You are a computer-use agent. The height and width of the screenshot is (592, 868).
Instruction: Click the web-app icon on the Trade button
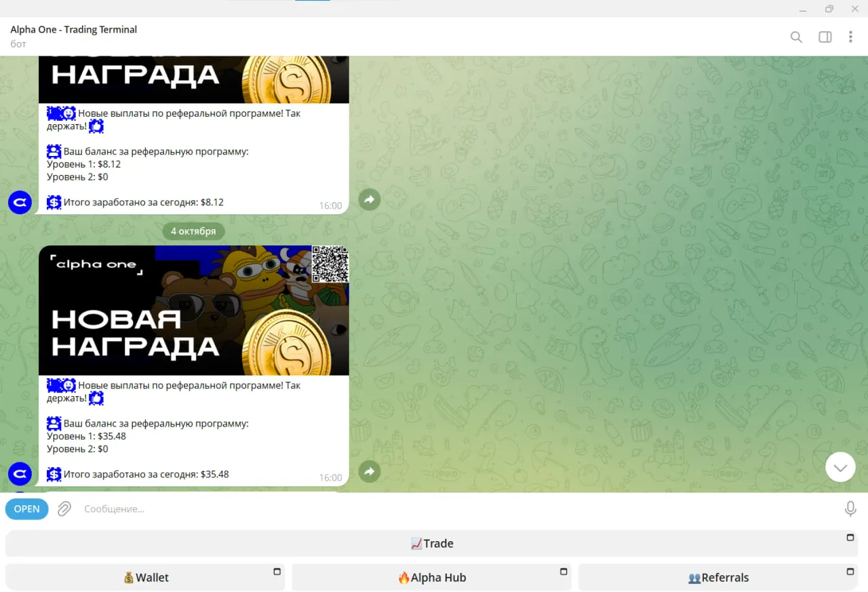850,538
